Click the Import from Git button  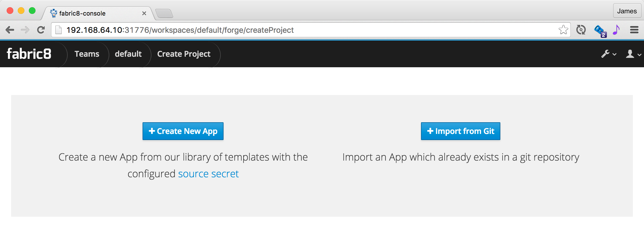460,131
